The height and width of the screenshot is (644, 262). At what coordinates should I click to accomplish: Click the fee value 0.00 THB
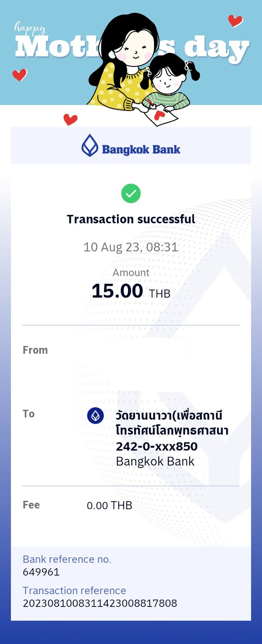point(109,506)
